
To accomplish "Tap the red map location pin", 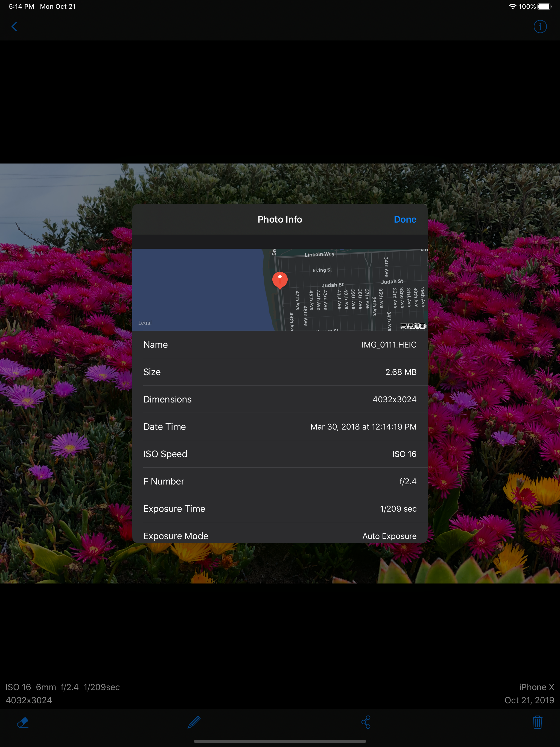I will tap(280, 280).
